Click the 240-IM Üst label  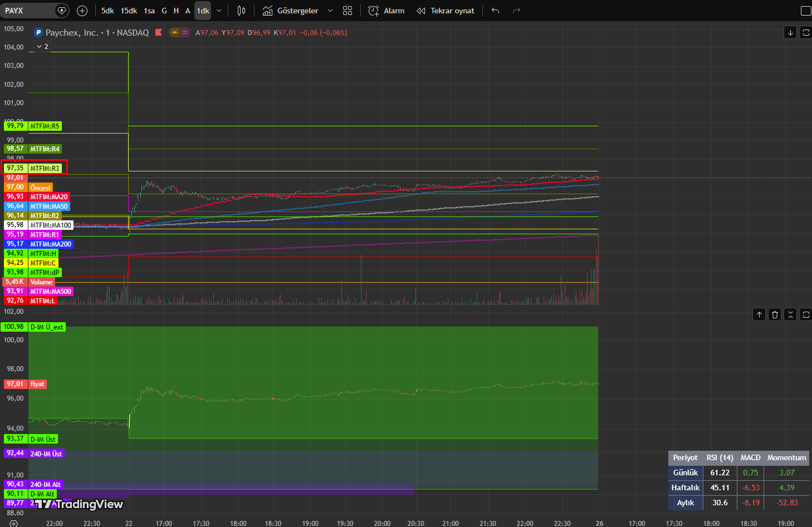pos(46,454)
